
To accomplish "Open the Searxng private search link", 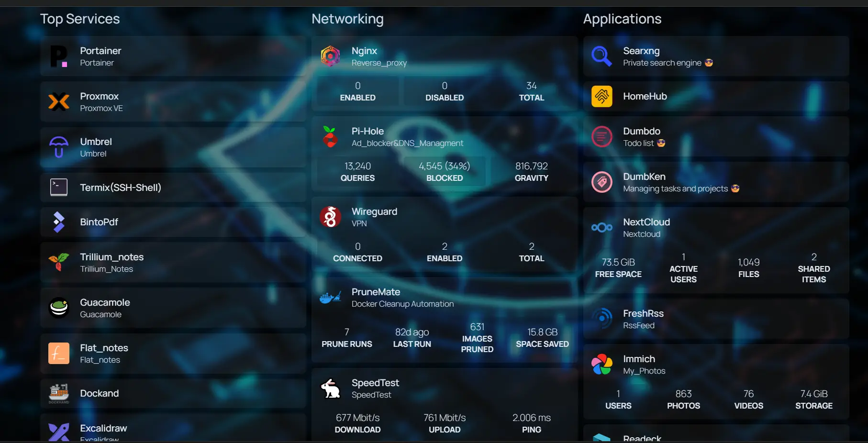I will 716,56.
